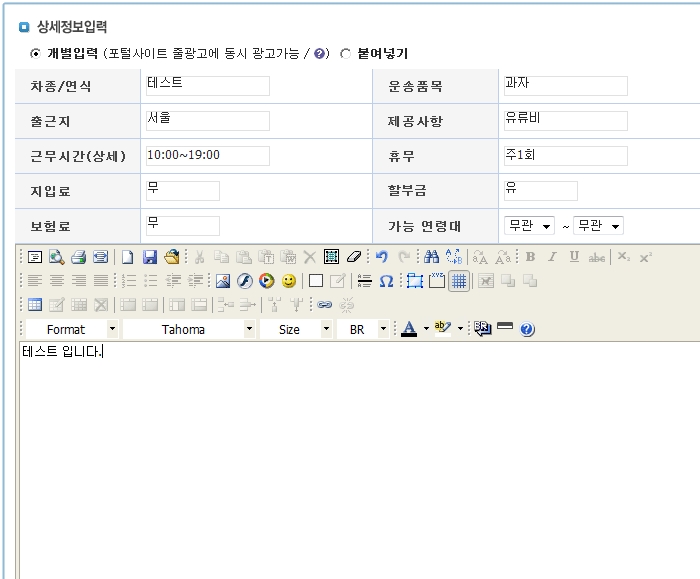Apply the text highlight color swatch
This screenshot has width=700, height=579.
[x=442, y=328]
